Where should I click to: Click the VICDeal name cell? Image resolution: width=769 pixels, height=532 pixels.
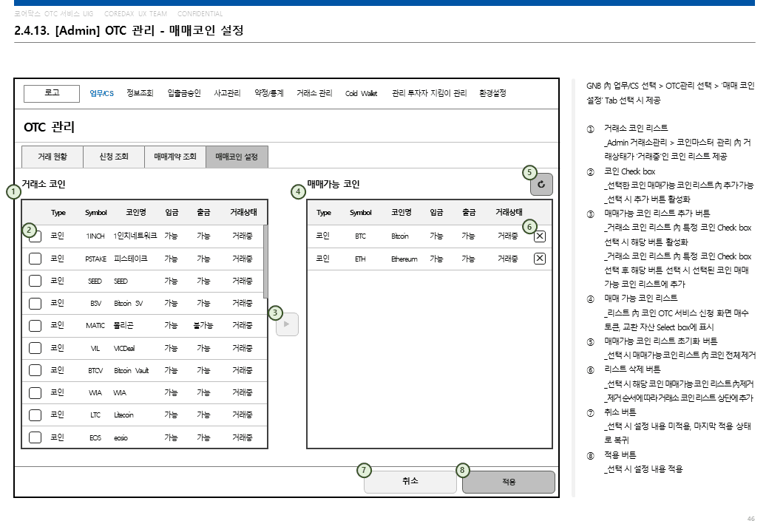(x=124, y=348)
